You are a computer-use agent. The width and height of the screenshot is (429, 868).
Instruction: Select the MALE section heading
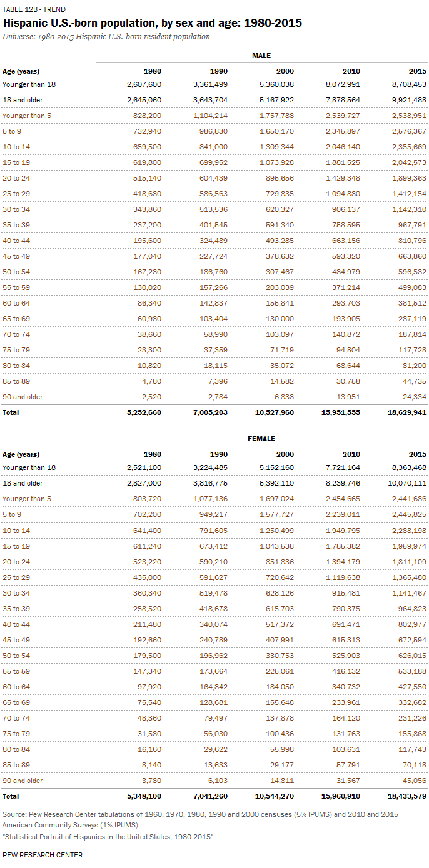click(261, 56)
